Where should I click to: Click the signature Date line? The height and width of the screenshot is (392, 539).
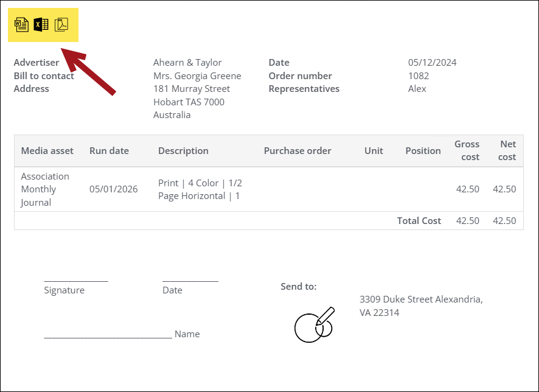pyautogui.click(x=190, y=279)
